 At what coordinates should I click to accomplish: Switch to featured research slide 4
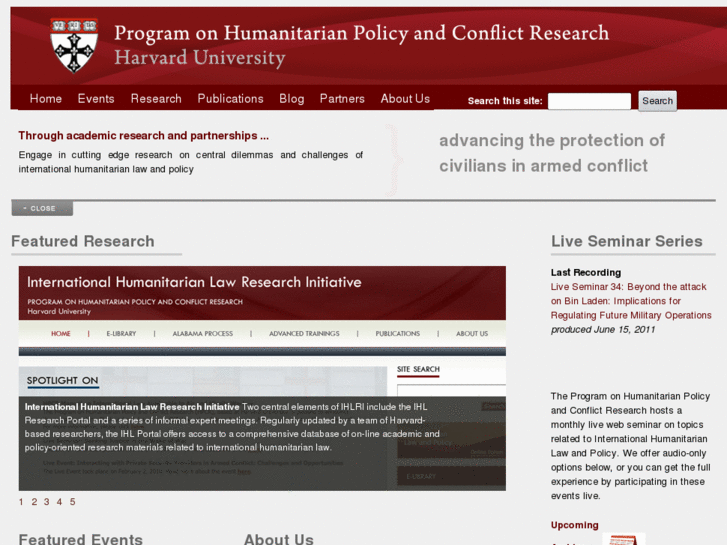click(59, 502)
